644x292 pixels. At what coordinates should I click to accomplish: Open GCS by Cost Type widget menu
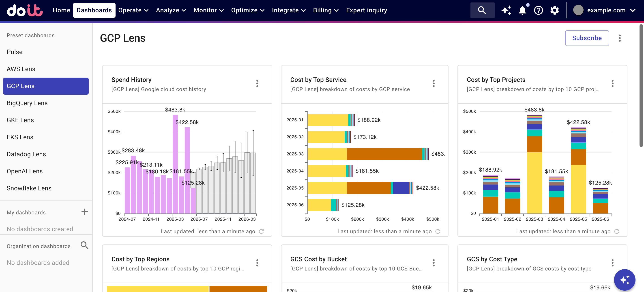click(x=612, y=263)
